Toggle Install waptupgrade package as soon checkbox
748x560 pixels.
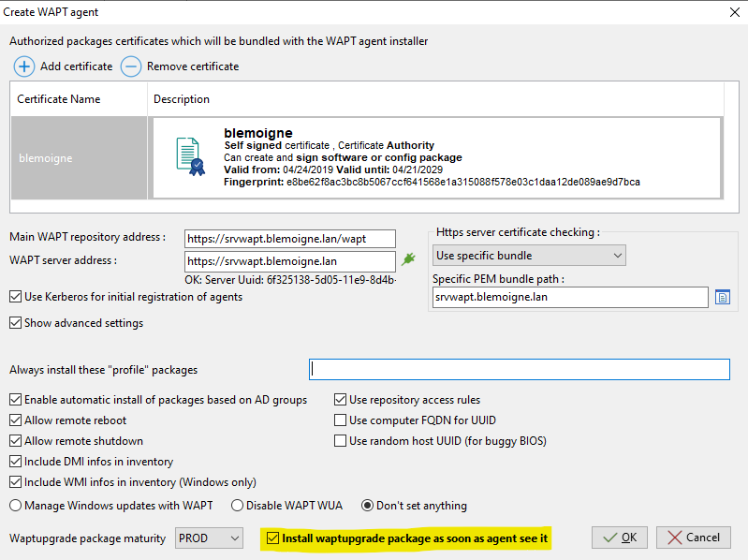pyautogui.click(x=272, y=538)
